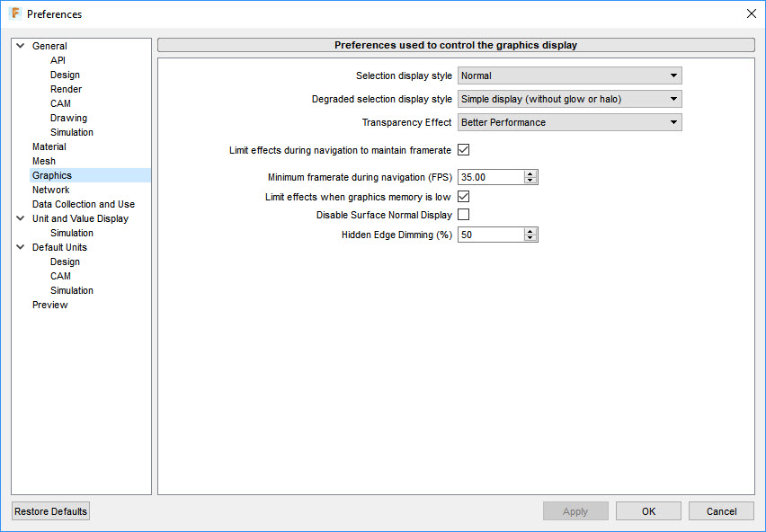Increase Hidden Edge Dimming with up arrow
The image size is (766, 532).
pyautogui.click(x=530, y=231)
